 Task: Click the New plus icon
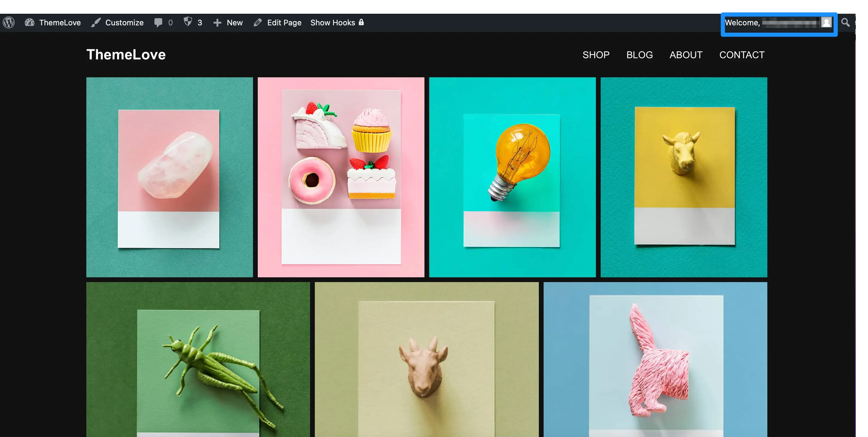(x=217, y=22)
